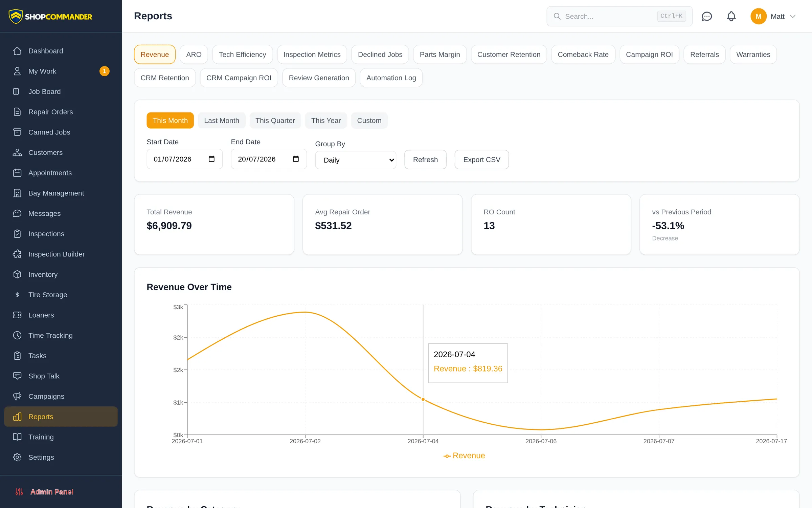Switch to the Tech Efficiency tab
This screenshot has width=812, height=508.
tap(243, 55)
